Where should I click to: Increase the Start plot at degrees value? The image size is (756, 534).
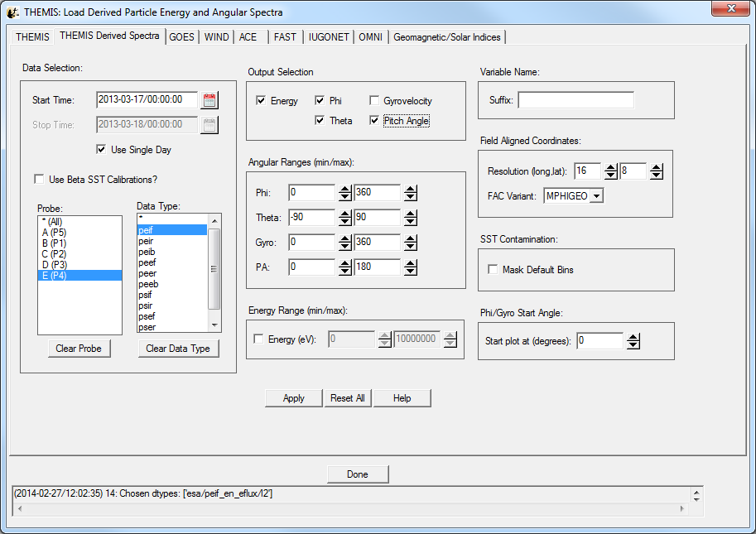633,337
